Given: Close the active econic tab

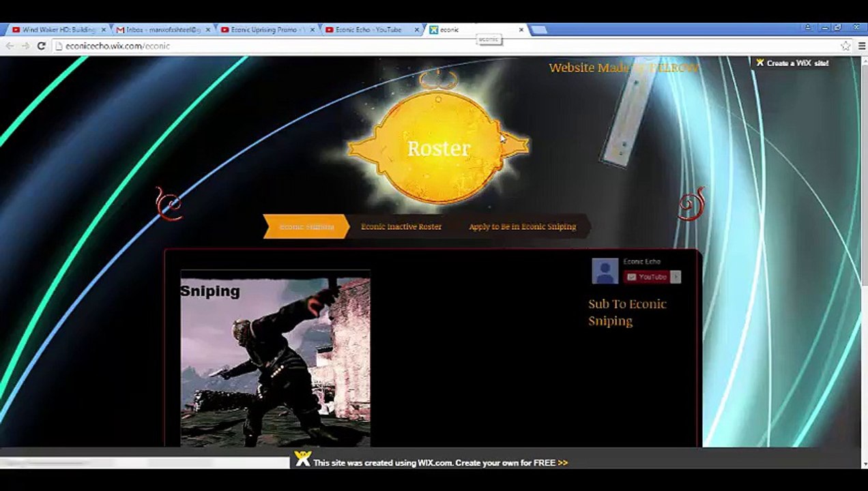Looking at the screenshot, I should [521, 30].
